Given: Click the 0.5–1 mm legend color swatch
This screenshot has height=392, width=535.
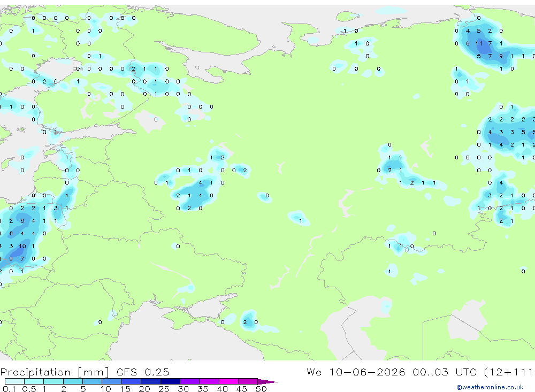Looking at the screenshot, I should point(34,381).
